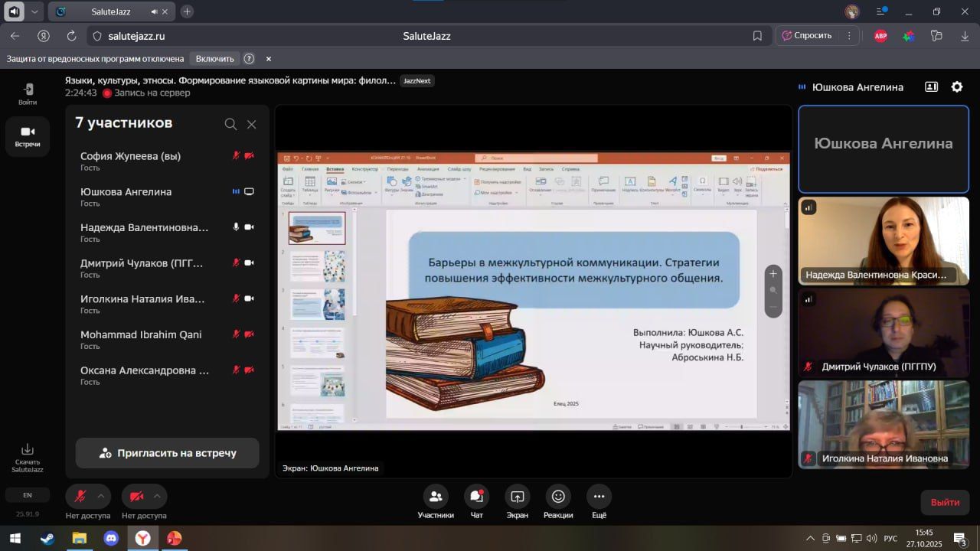Image resolution: width=980 pixels, height=551 pixels.
Task: Open the Chat panel
Action: pyautogui.click(x=476, y=497)
